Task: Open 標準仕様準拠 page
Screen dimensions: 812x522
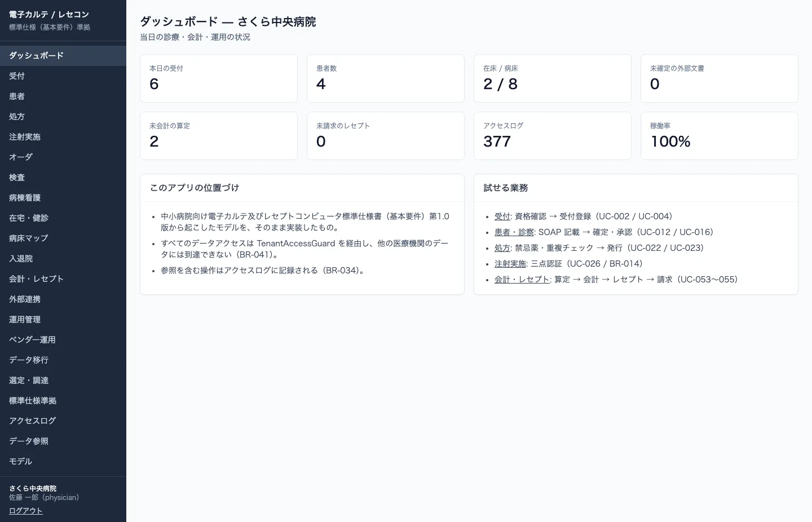Action: pyautogui.click(x=63, y=401)
